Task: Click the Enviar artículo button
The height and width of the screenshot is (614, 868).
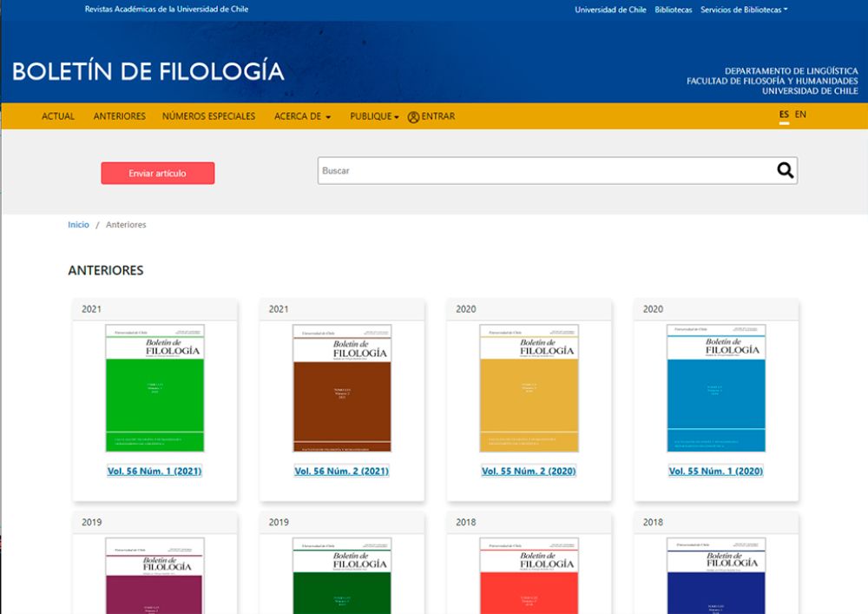Action: click(x=158, y=173)
